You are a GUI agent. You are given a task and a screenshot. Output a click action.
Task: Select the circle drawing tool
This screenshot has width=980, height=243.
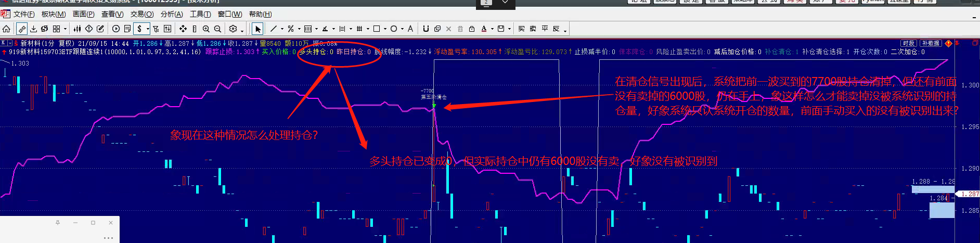pos(394,29)
